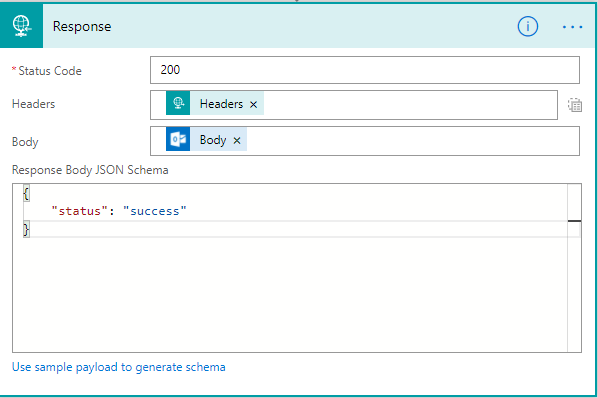The height and width of the screenshot is (398, 598).
Task: Click the globe icon on Headers token
Action: coord(178,103)
